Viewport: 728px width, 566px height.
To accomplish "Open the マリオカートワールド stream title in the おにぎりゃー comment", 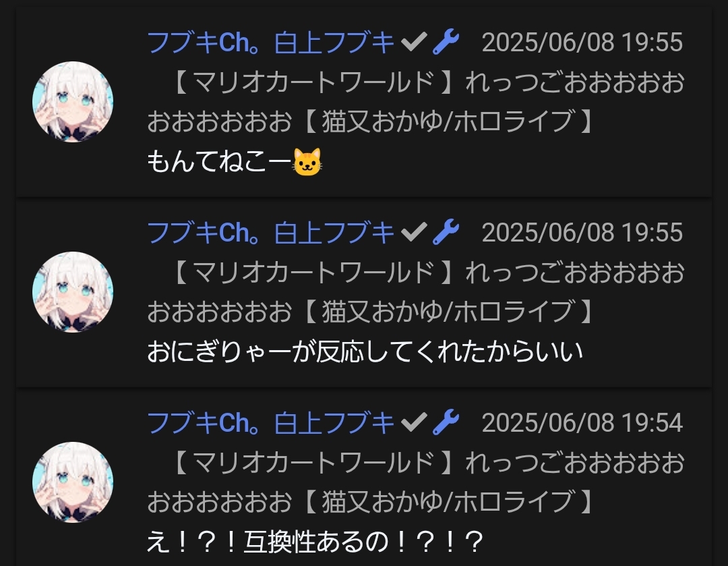I will 416,292.
